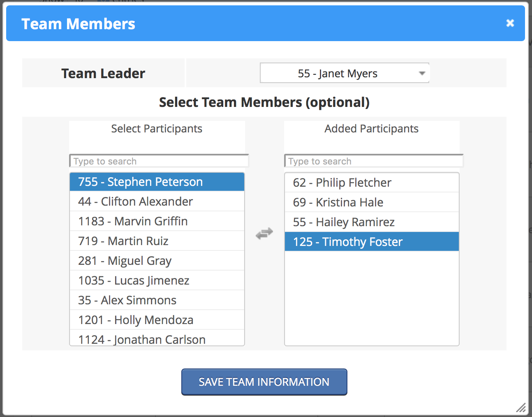Select 35 - Alex Simmons from list
This screenshot has width=532, height=417.
coord(157,300)
